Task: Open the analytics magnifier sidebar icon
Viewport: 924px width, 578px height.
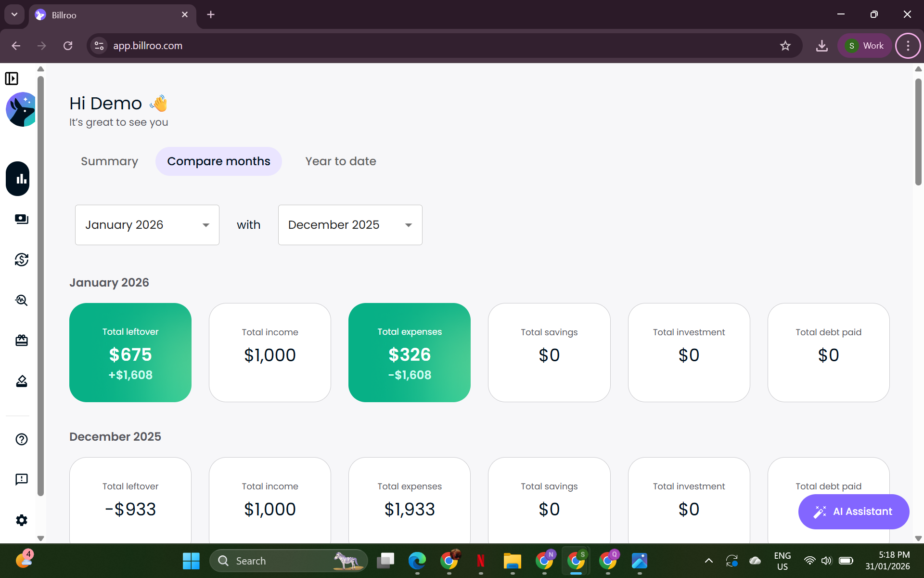Action: (21, 300)
